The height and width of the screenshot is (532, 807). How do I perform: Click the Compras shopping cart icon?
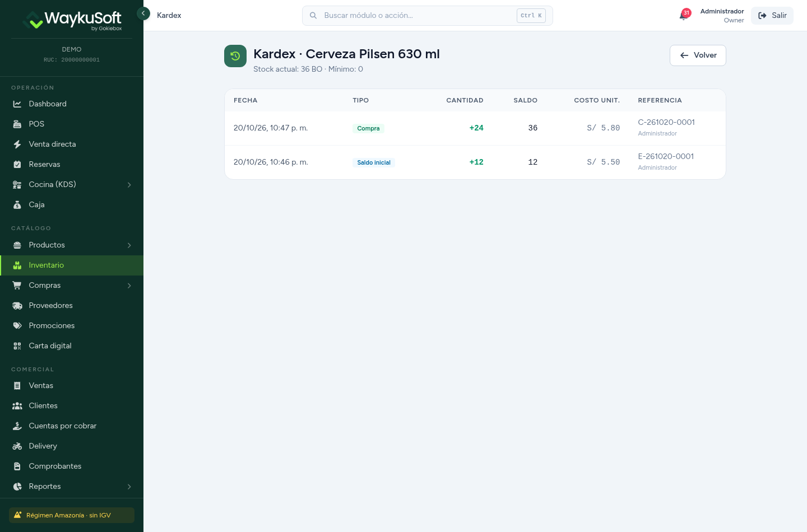click(x=17, y=286)
